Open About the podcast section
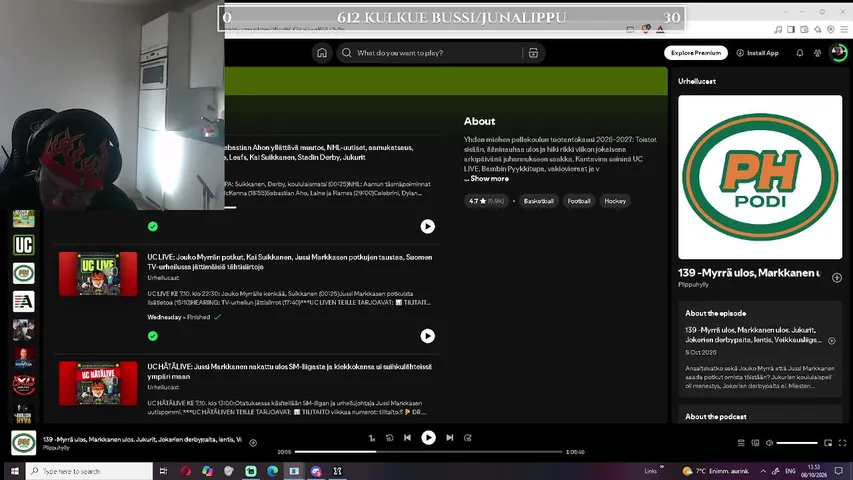This screenshot has height=480, width=853. click(715, 416)
